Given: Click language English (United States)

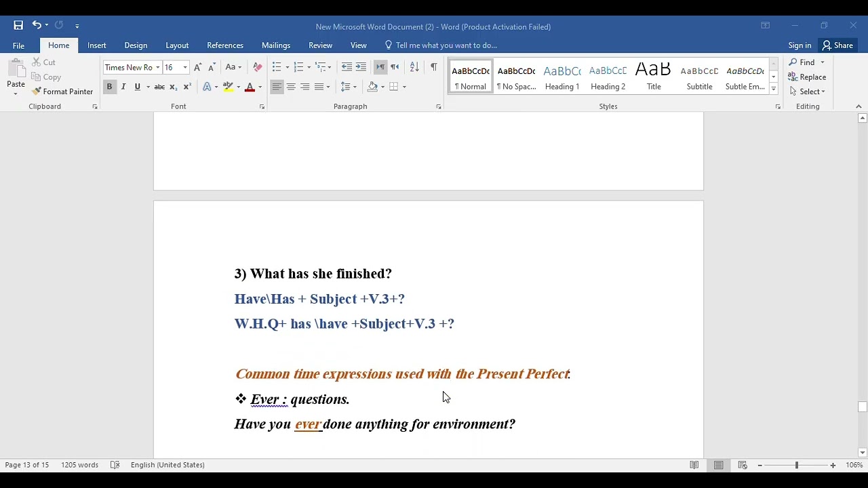Looking at the screenshot, I should (x=167, y=465).
